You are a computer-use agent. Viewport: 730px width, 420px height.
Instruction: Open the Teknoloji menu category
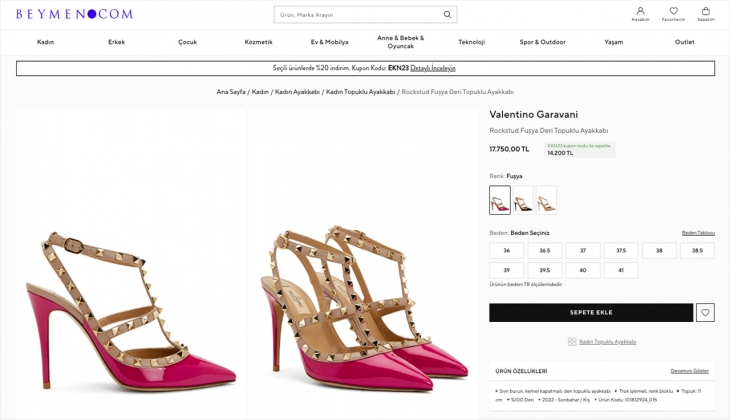pyautogui.click(x=471, y=42)
